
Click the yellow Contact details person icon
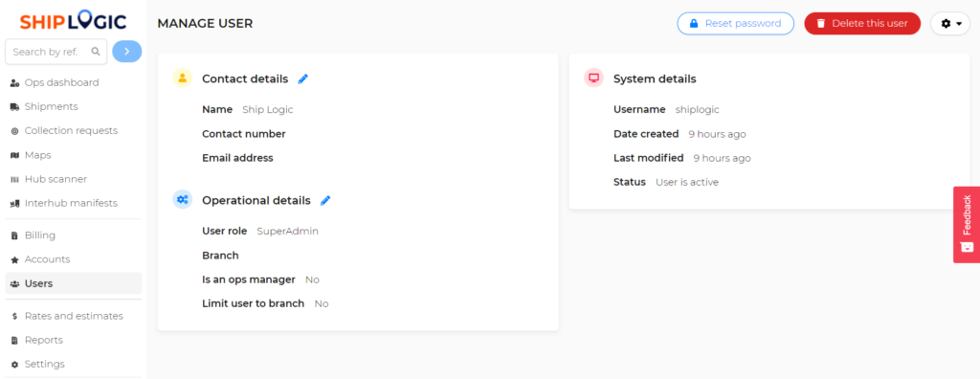click(183, 78)
